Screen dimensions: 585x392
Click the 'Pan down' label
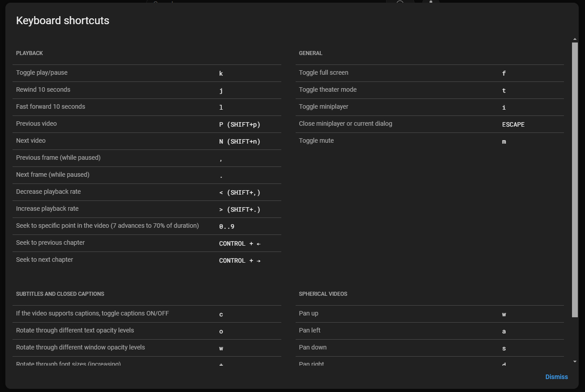(x=313, y=347)
